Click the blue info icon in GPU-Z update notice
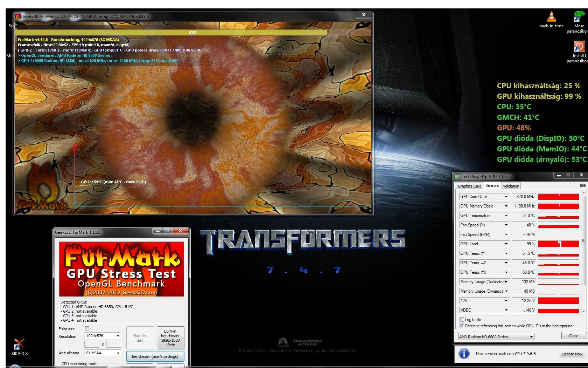 464,354
